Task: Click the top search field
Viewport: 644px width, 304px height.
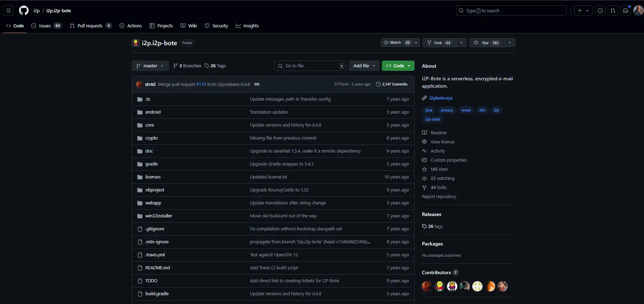Action: pos(511,11)
